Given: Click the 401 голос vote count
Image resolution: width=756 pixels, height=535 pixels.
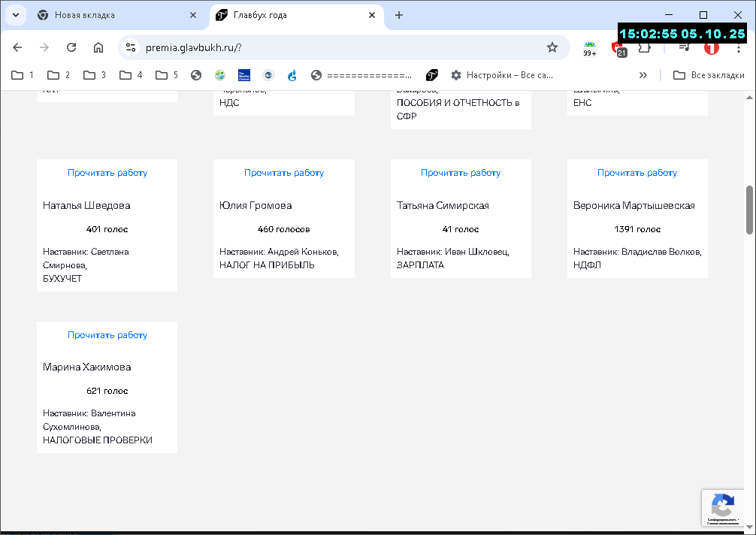Looking at the screenshot, I should pyautogui.click(x=107, y=229).
